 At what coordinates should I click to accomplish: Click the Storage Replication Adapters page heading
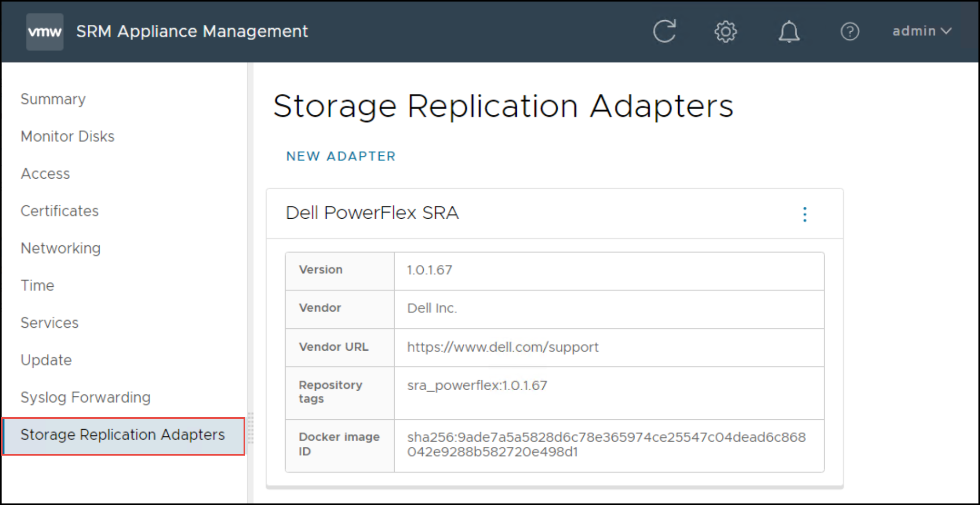click(503, 106)
